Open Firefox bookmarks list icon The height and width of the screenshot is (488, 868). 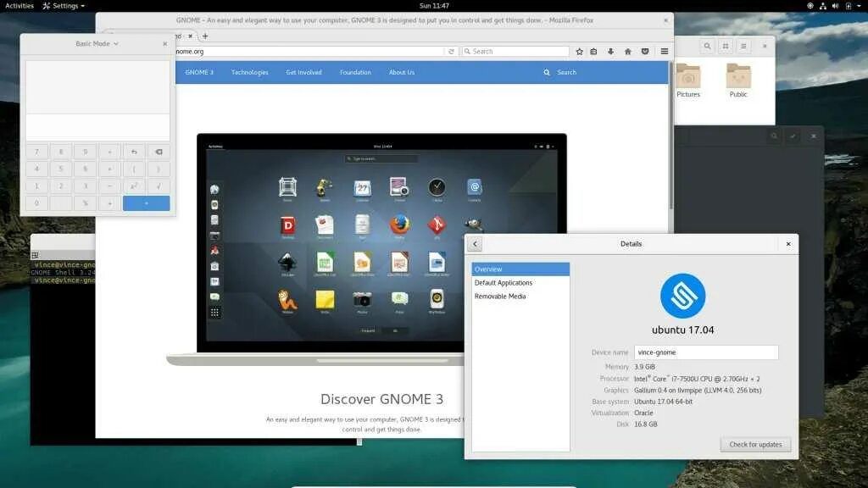point(593,52)
